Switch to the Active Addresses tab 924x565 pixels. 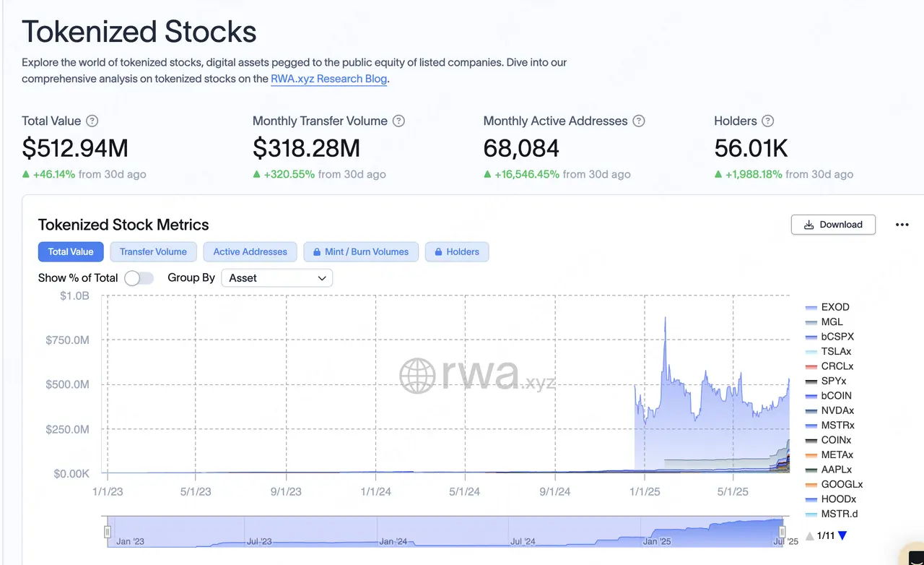pyautogui.click(x=250, y=251)
